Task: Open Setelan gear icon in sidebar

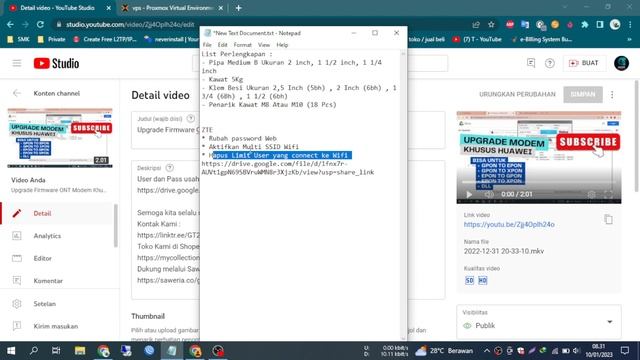Action: (x=17, y=303)
